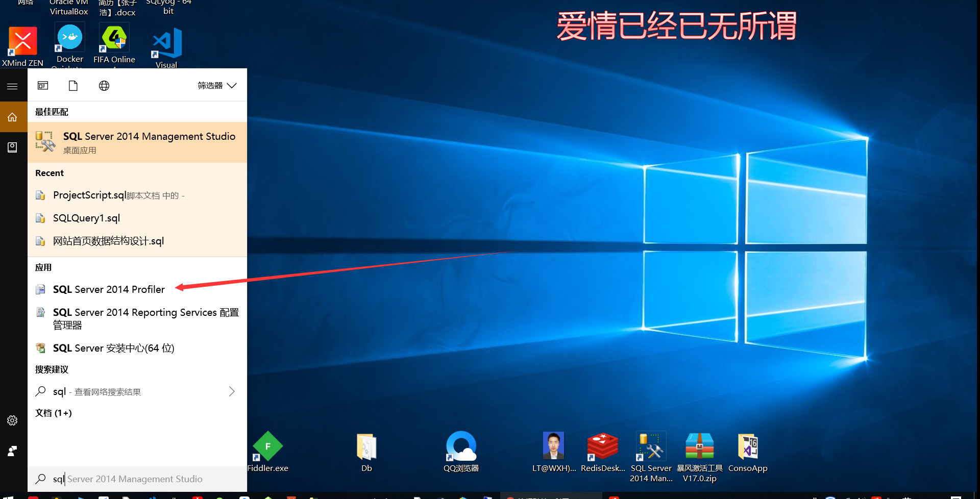This screenshot has width=980, height=499.
Task: Open recent file SQLQuery1.sql
Action: [x=137, y=218]
